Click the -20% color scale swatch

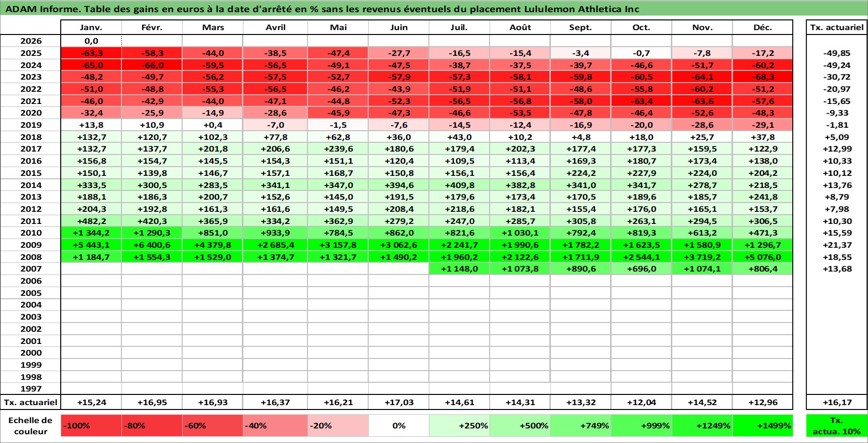coord(338,426)
